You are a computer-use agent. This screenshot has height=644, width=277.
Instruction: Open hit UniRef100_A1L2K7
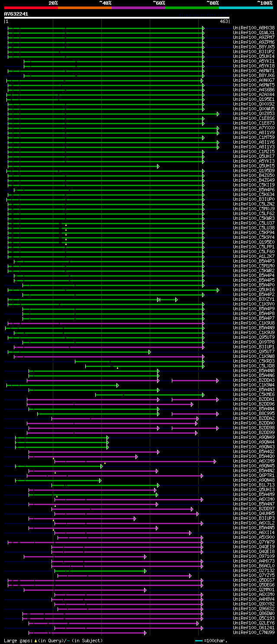pyautogui.click(x=254, y=256)
